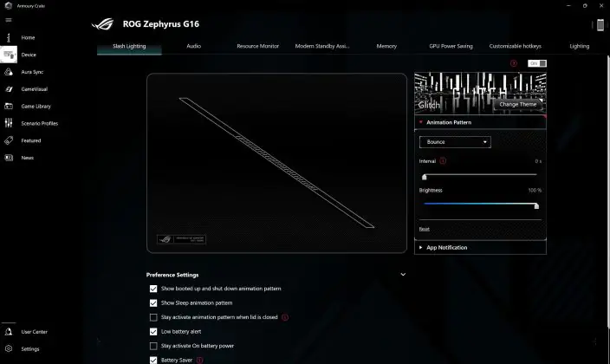Open the Scenario Profiles icon
The height and width of the screenshot is (364, 610).
[x=9, y=123]
